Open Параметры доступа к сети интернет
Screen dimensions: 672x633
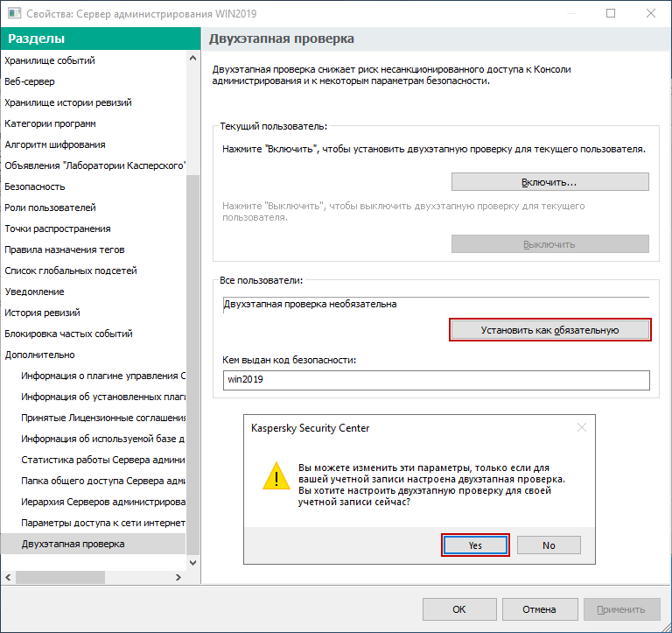point(103,523)
